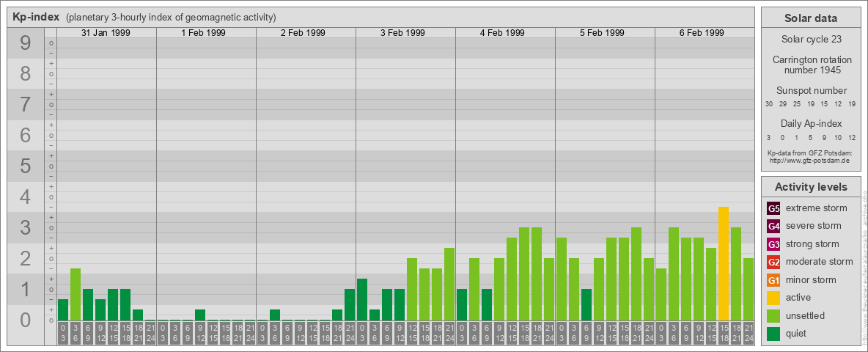Click the 0-3 bar on 5 Feb 1999
Image resolution: width=868 pixels, height=352 pixels.
pyautogui.click(x=562, y=279)
